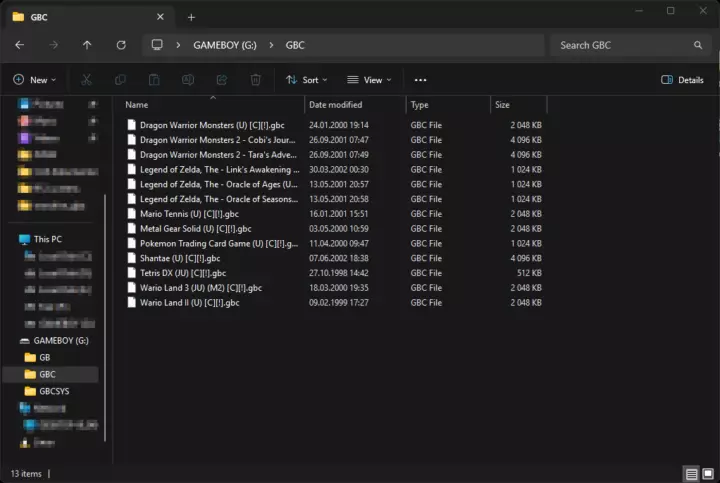Click the GAMEBOY (G:) drive icon in sidebar
Screen dimensions: 720x483
[x=25, y=341]
